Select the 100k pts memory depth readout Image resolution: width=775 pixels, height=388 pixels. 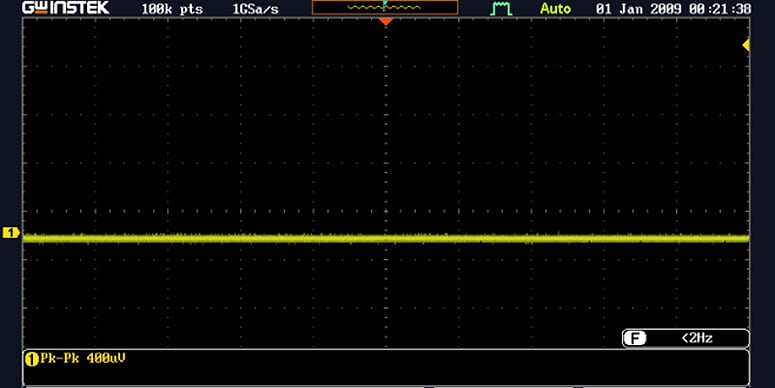pos(172,9)
